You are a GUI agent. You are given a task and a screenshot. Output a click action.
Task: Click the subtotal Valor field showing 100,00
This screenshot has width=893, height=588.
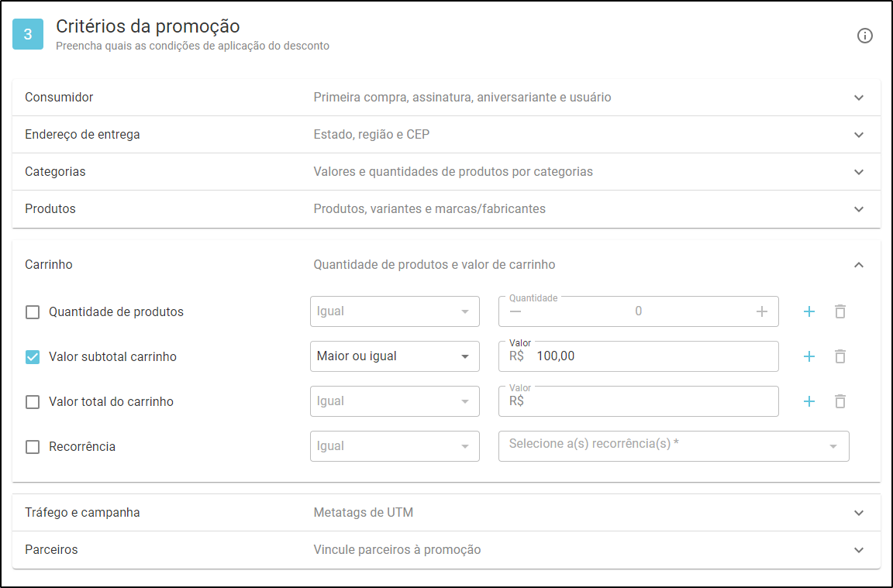(x=639, y=356)
